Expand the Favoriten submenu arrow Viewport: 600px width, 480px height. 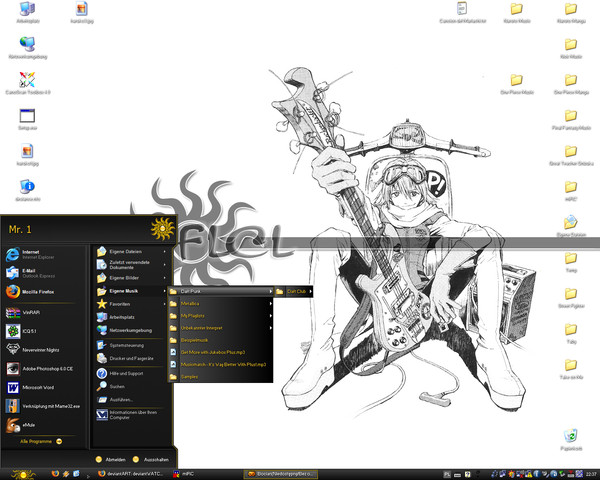pyautogui.click(x=165, y=304)
